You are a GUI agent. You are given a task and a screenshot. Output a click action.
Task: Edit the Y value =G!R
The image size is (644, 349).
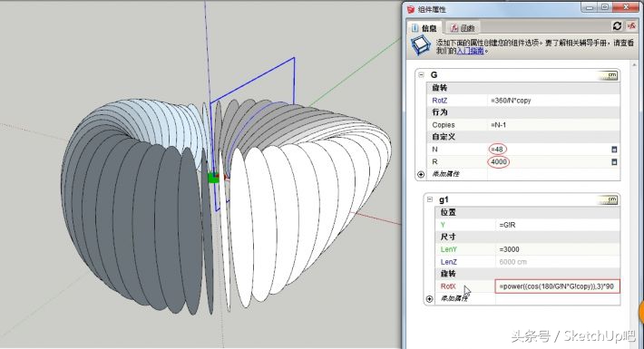pos(557,225)
